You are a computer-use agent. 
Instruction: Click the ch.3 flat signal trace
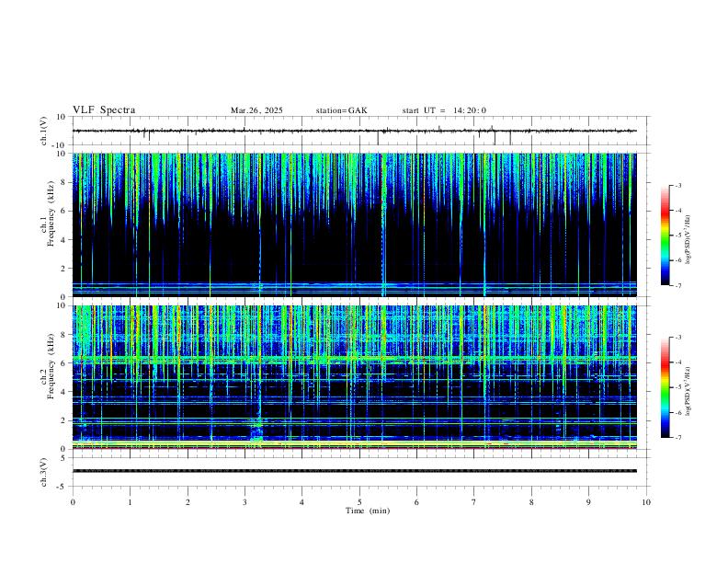point(354,471)
